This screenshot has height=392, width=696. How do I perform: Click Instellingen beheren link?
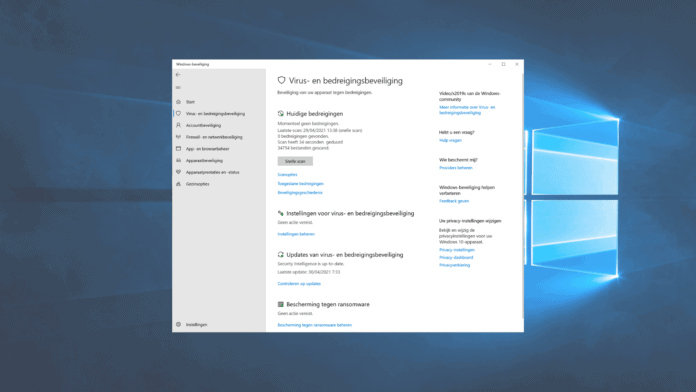coord(296,234)
